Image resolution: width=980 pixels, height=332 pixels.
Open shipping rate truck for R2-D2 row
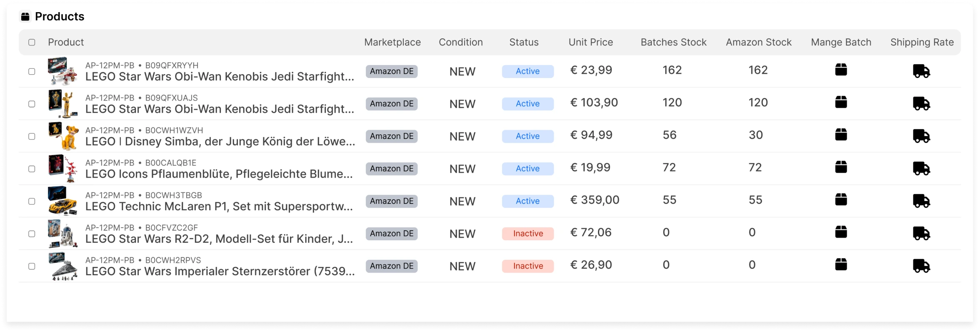point(921,233)
